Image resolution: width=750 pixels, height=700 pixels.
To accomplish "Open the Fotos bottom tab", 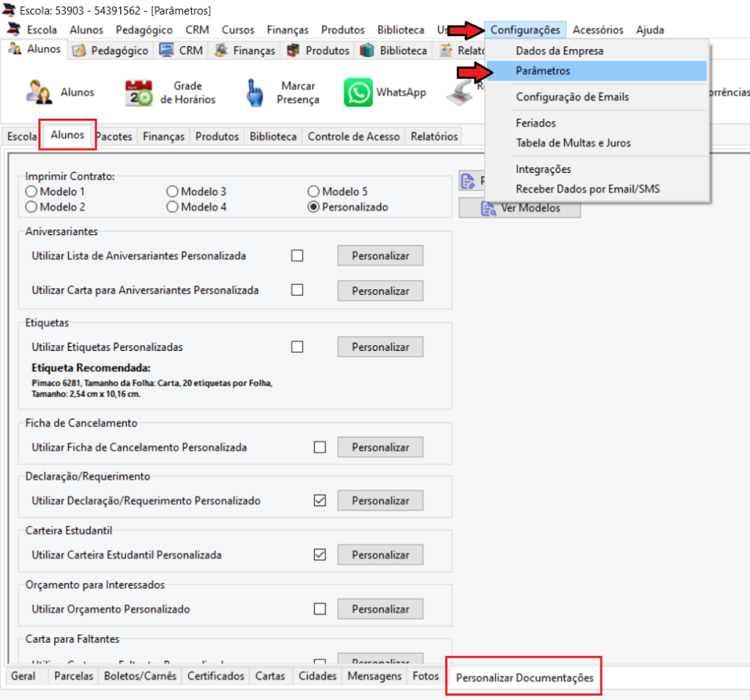I will tap(426, 676).
